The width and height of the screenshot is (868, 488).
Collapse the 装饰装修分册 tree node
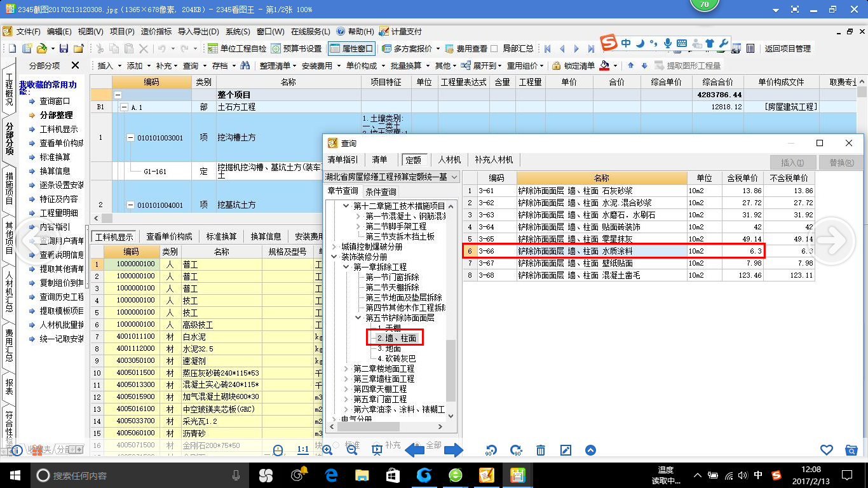pyautogui.click(x=334, y=257)
